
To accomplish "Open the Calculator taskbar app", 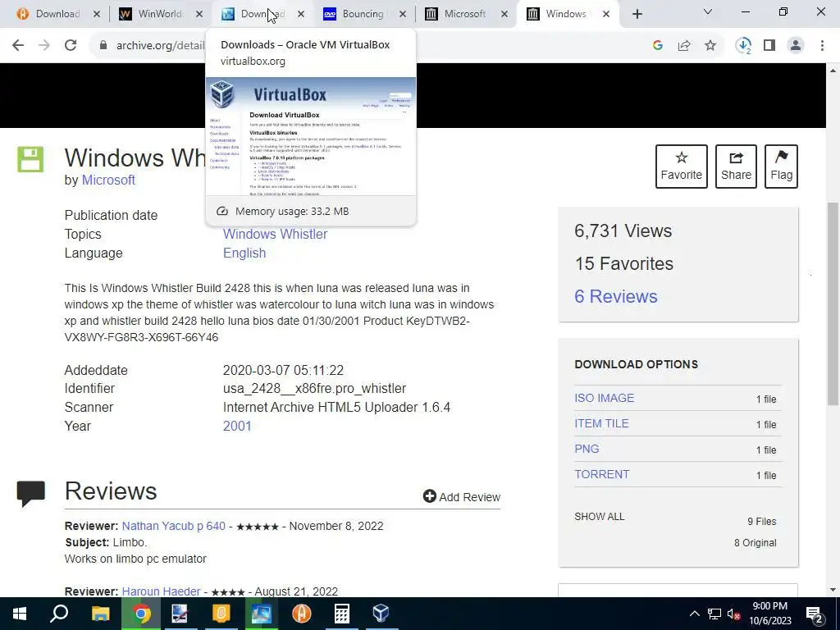I will pyautogui.click(x=341, y=614).
